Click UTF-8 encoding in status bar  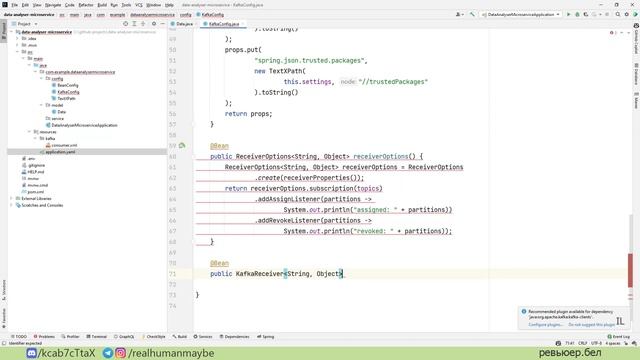[x=596, y=343]
